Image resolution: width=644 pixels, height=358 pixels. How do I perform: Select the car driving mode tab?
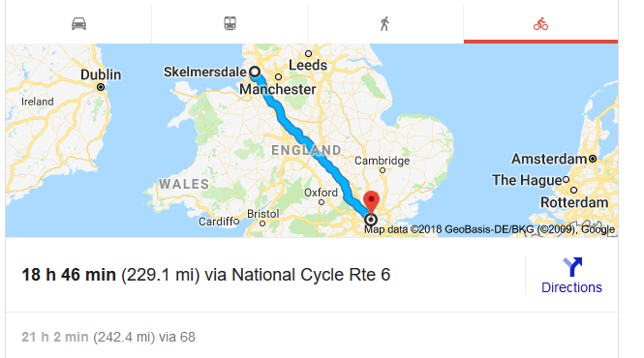(x=78, y=23)
